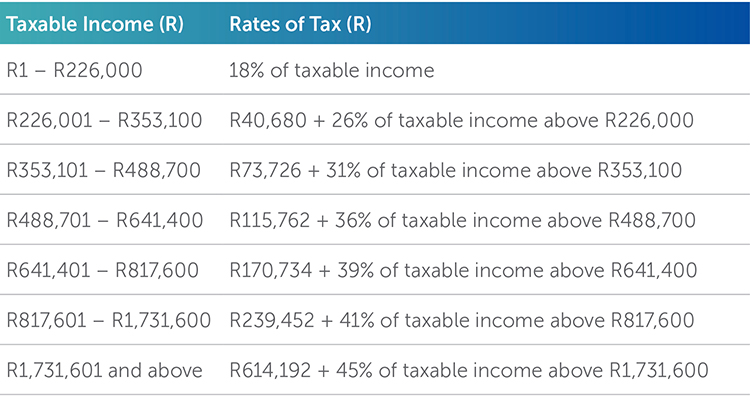Viewport: 750px width, 403px height.
Task: Select the R488,701 – R641,400 income bracket cell
Action: point(104,221)
